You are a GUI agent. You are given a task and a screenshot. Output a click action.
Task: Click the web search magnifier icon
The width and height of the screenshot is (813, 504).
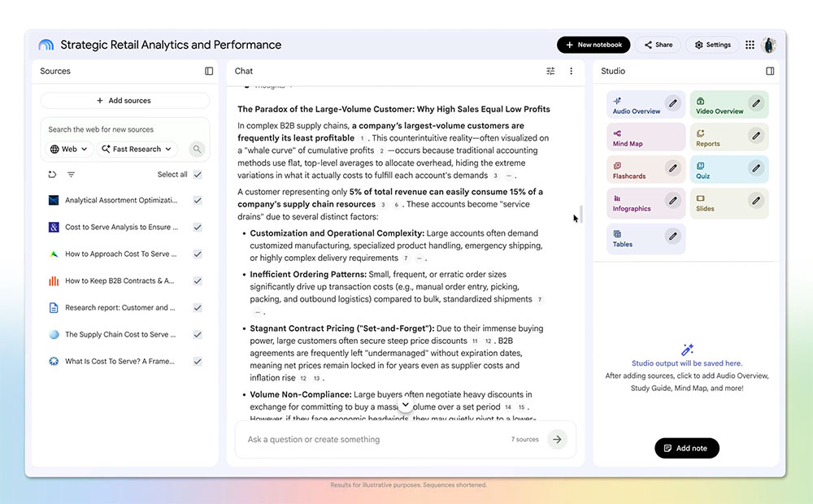coord(197,150)
